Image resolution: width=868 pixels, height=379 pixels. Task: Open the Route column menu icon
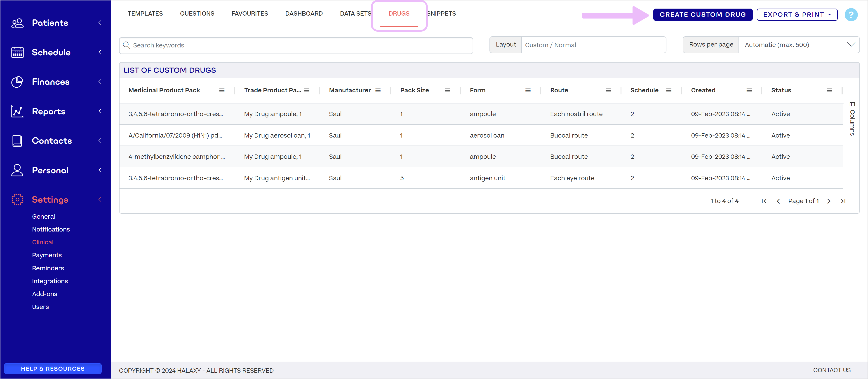pyautogui.click(x=608, y=90)
